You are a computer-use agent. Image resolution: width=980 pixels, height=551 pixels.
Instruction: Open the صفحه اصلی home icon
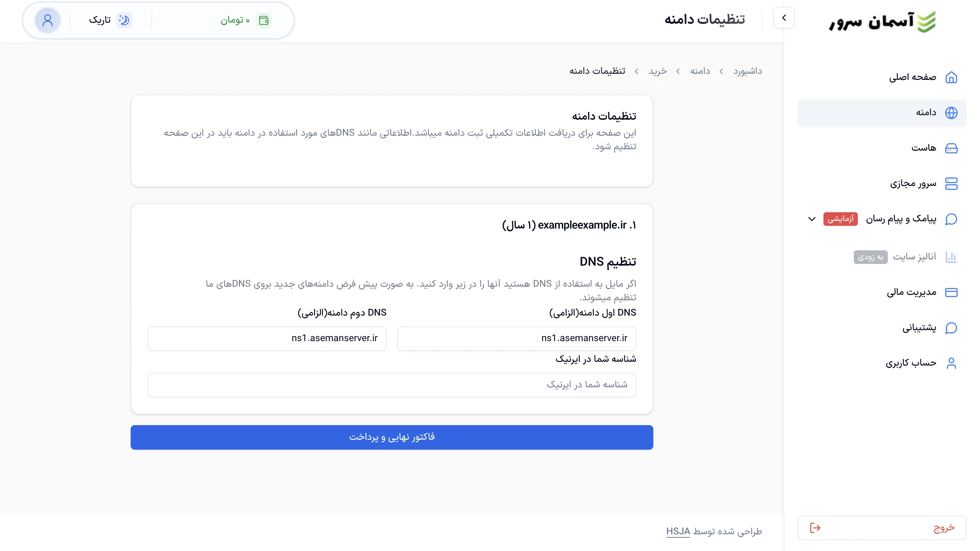tap(952, 77)
